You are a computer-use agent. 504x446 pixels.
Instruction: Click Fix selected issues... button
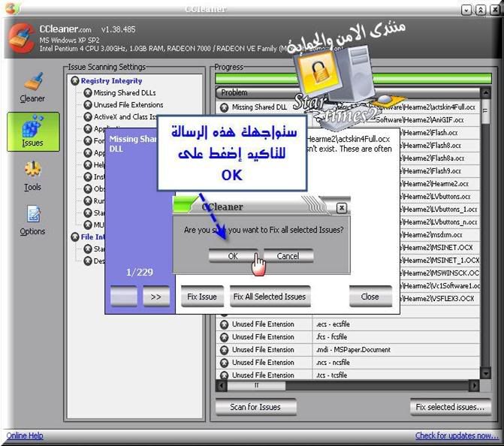coord(451,407)
